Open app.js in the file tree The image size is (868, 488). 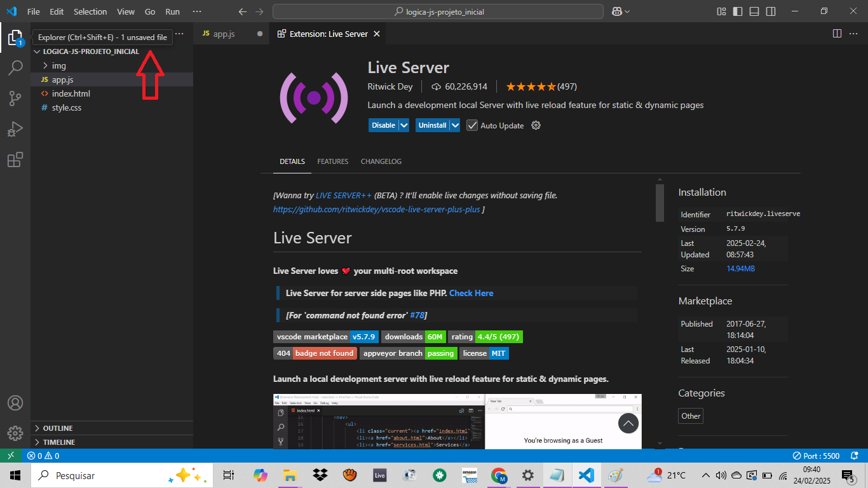point(112,79)
